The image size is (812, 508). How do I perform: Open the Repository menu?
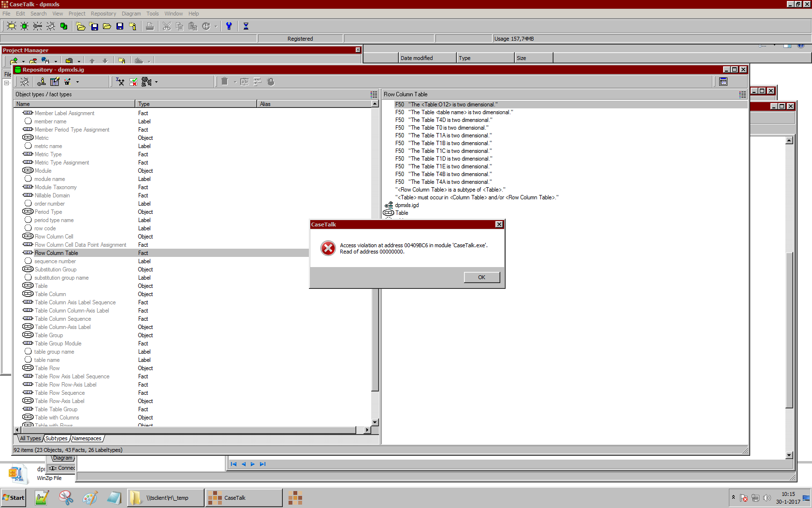tap(103, 14)
